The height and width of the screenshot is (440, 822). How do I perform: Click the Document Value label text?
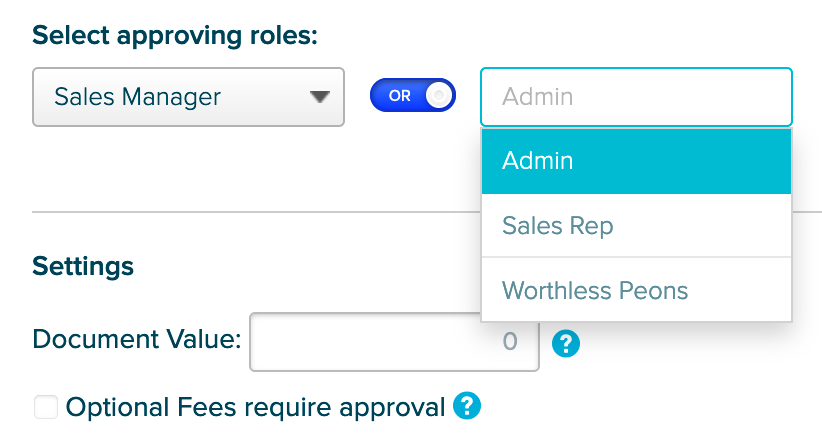click(x=137, y=339)
